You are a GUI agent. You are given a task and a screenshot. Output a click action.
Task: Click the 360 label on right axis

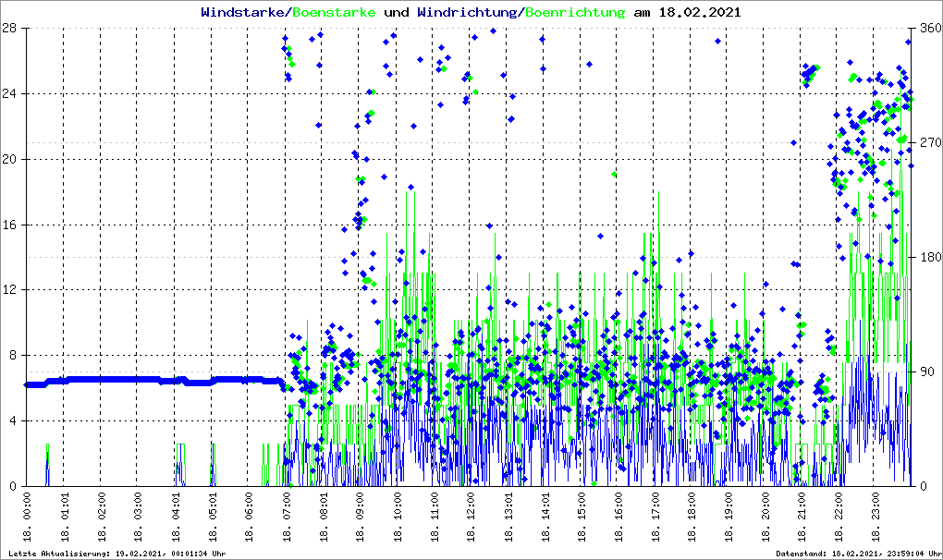[928, 29]
